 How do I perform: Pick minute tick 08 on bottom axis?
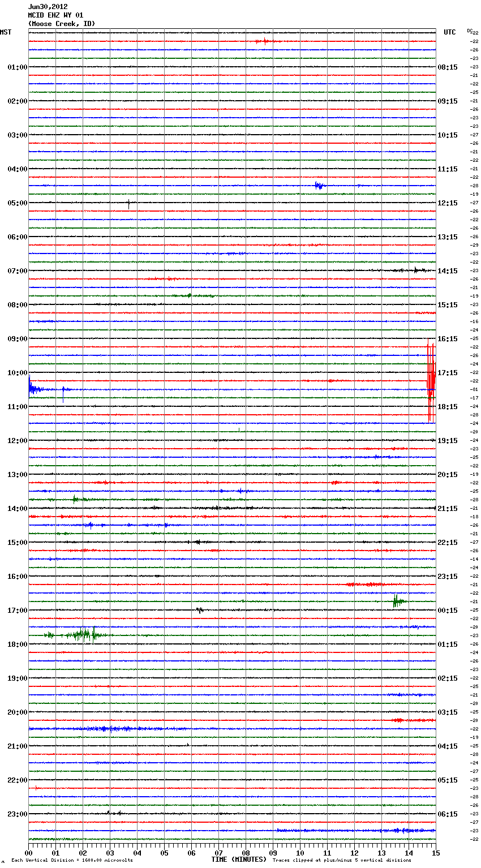point(246,853)
